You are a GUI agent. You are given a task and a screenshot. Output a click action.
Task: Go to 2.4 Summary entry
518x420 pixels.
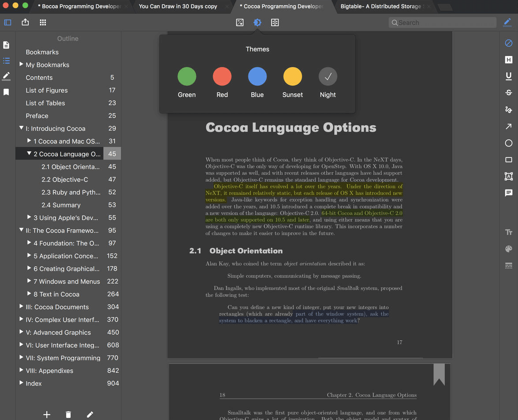[68, 205]
